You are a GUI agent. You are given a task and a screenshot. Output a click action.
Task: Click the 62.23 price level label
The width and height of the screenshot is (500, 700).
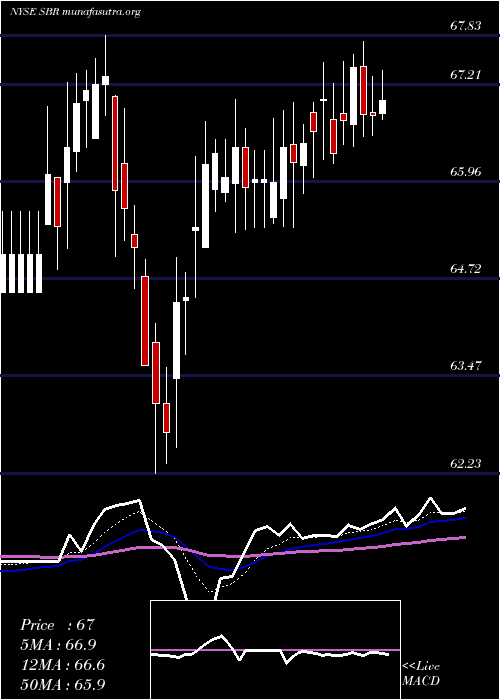pos(466,464)
